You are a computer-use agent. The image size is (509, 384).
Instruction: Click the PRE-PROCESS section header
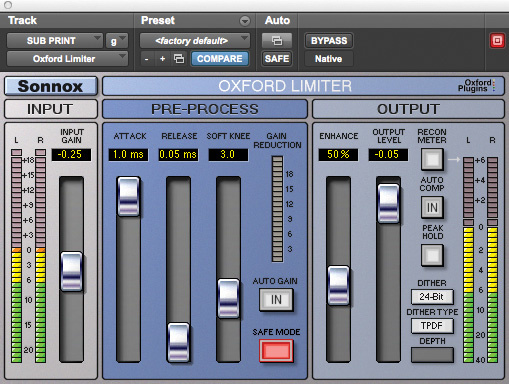[205, 109]
